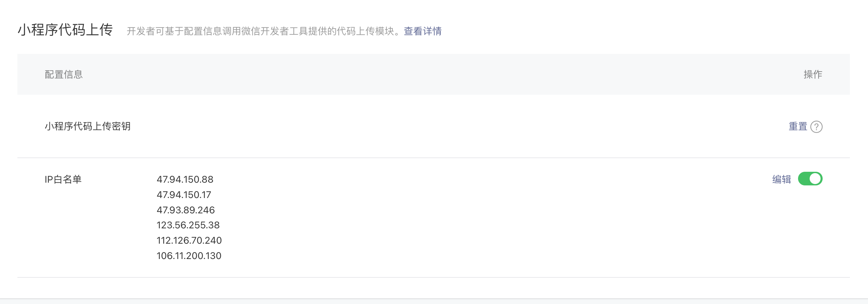Click 编辑 to edit the IP whitelist
Image resolution: width=868 pixels, height=304 pixels.
click(781, 179)
